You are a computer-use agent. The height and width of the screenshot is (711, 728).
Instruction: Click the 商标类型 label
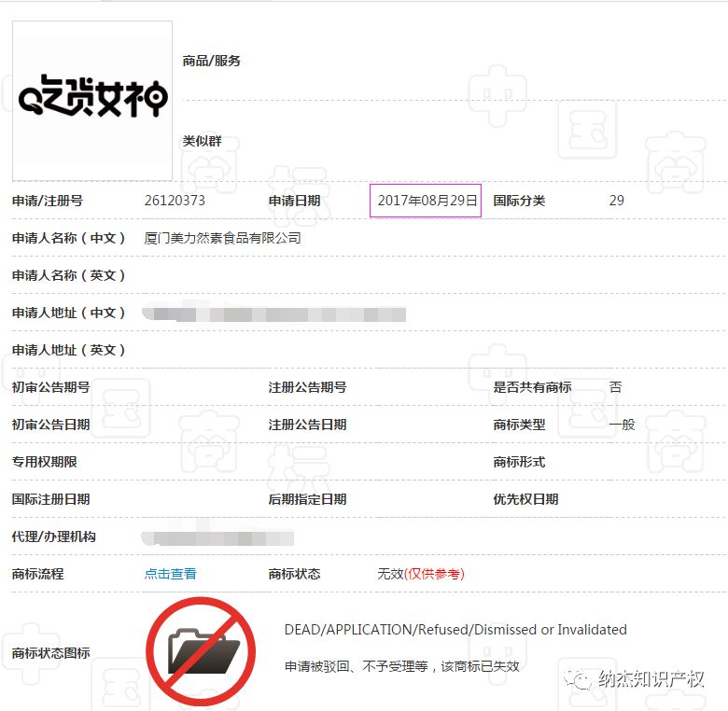coord(519,425)
